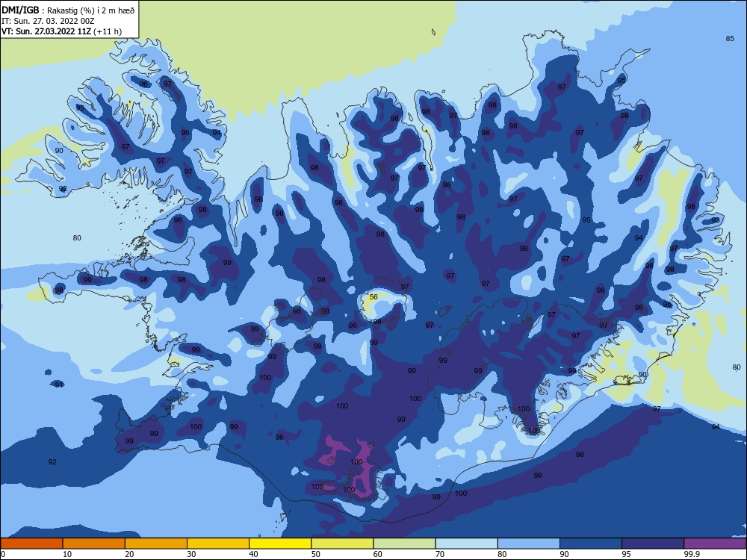Screen dimensions: 747x560
Task: Click the legend label 70
Action: click(x=440, y=554)
